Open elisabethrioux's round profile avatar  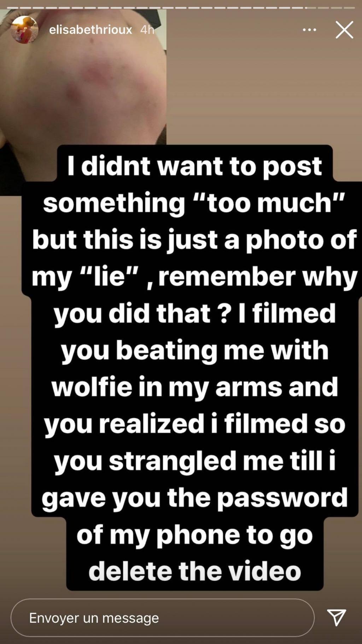click(x=24, y=30)
